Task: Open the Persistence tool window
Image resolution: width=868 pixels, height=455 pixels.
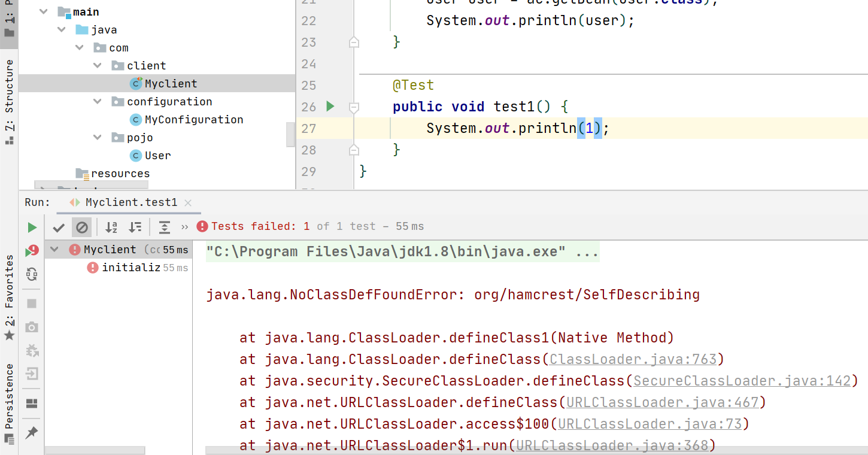Action: [9, 404]
